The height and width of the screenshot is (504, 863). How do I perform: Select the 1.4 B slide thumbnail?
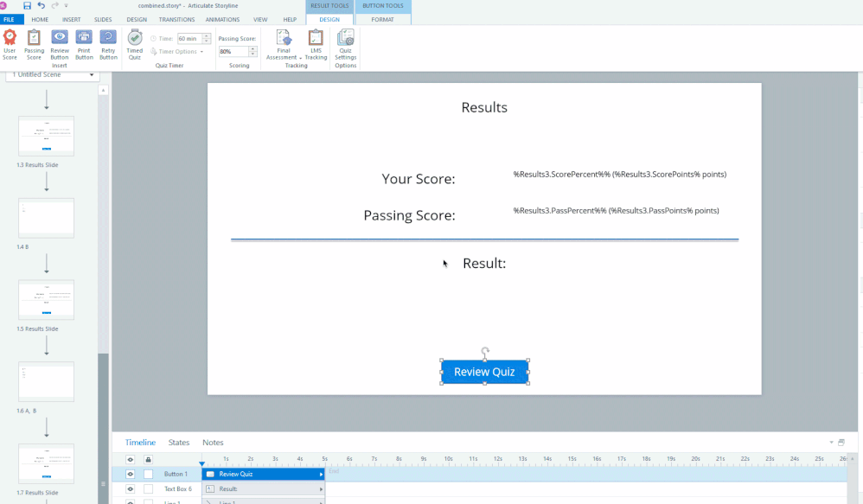click(x=46, y=218)
